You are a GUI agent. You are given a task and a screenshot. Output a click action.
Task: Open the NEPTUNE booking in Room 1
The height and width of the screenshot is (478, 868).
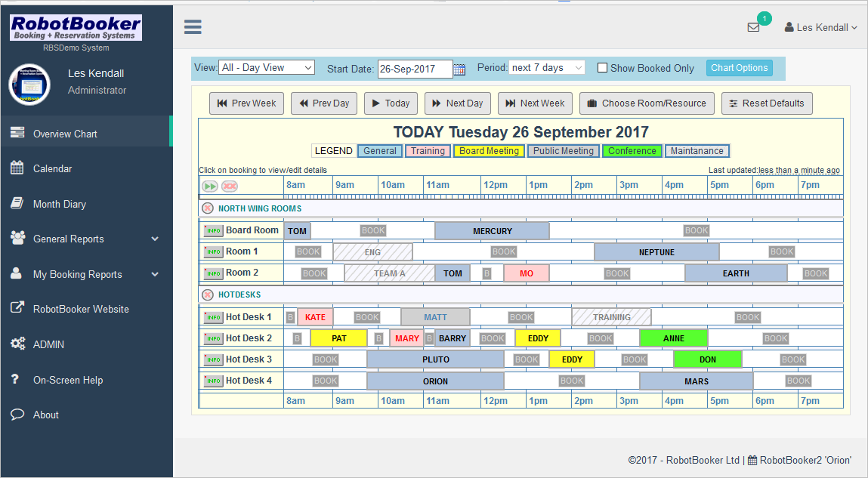pyautogui.click(x=656, y=251)
